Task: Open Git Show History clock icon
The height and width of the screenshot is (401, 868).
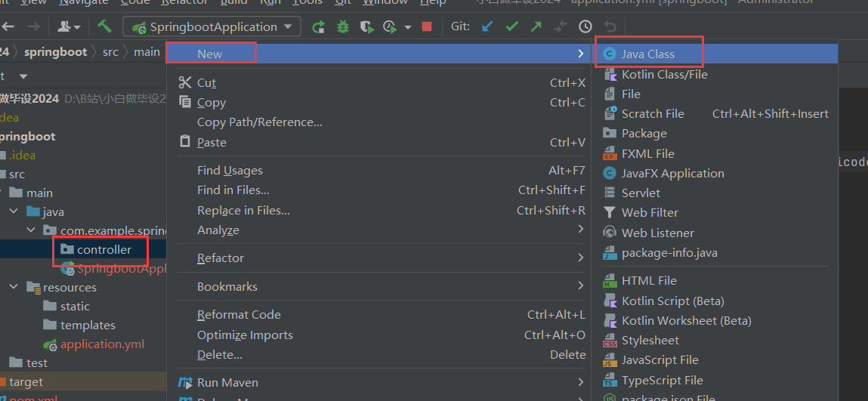Action: tap(585, 26)
